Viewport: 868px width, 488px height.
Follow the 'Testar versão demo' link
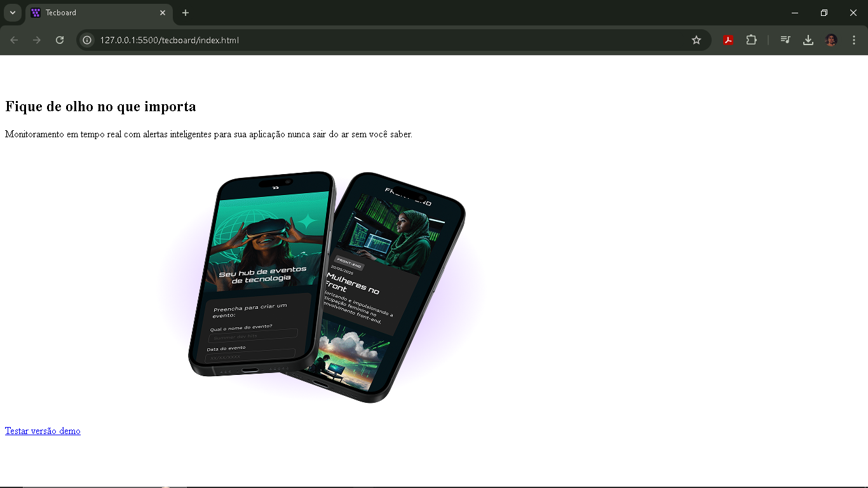[43, 431]
